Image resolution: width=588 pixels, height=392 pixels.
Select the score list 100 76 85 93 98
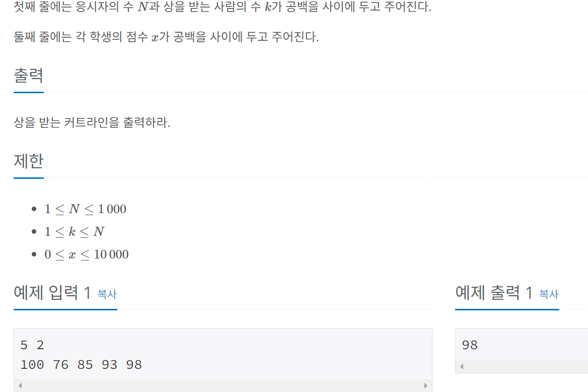81,364
